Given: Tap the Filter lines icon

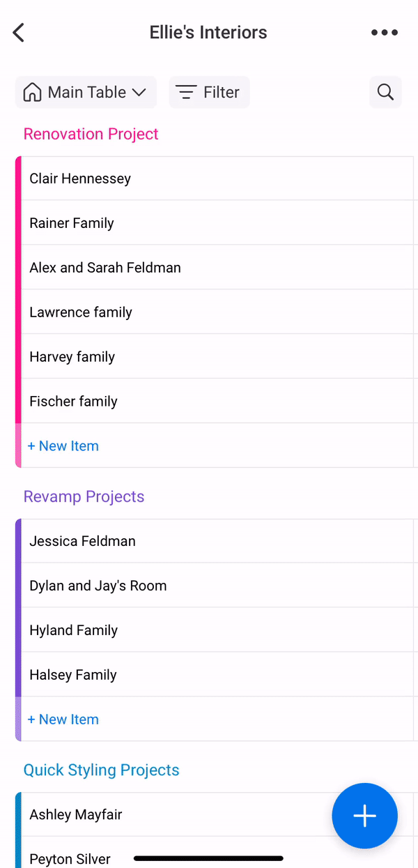Looking at the screenshot, I should pos(186,92).
